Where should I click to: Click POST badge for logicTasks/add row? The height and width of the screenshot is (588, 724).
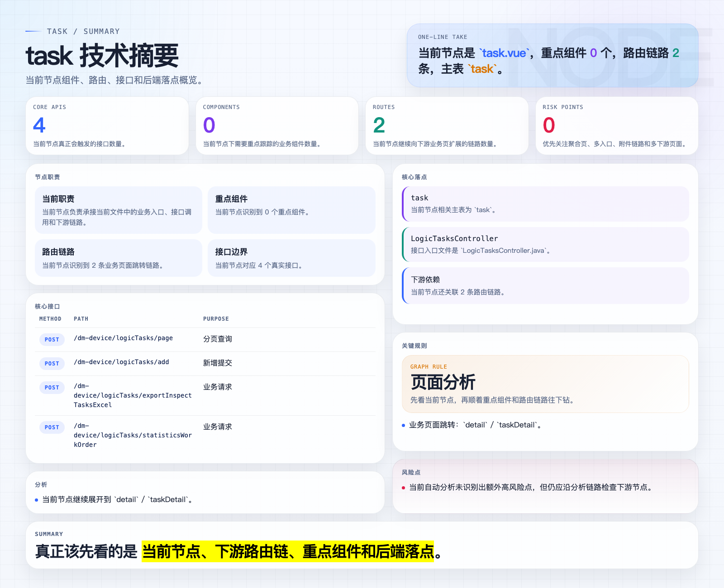coord(52,363)
